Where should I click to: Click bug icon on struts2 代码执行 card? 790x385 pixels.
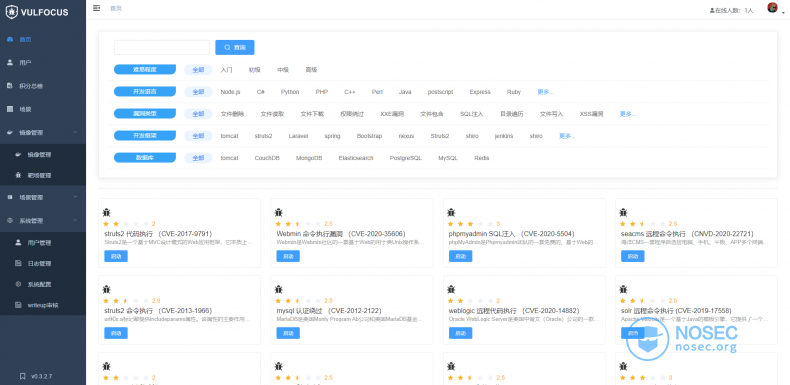click(107, 213)
